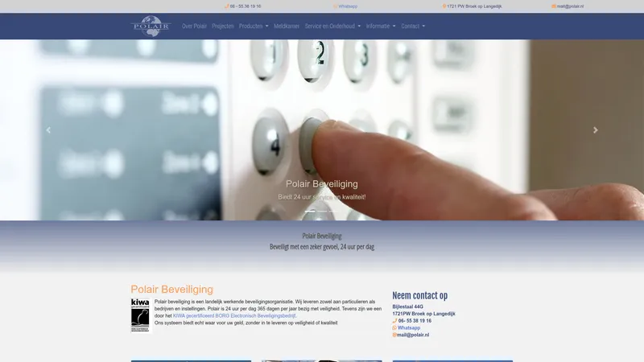
Task: Expand the Informatie dropdown menu
Action: pos(381,26)
